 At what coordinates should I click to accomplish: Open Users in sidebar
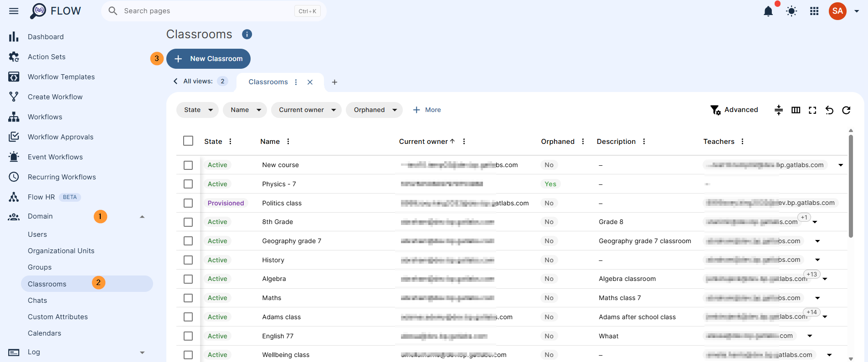37,235
